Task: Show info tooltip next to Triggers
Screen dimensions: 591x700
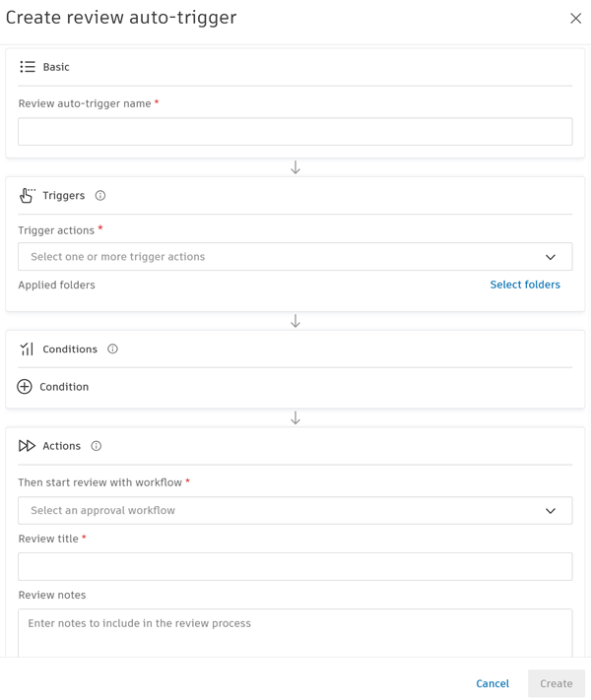Action: tap(100, 196)
